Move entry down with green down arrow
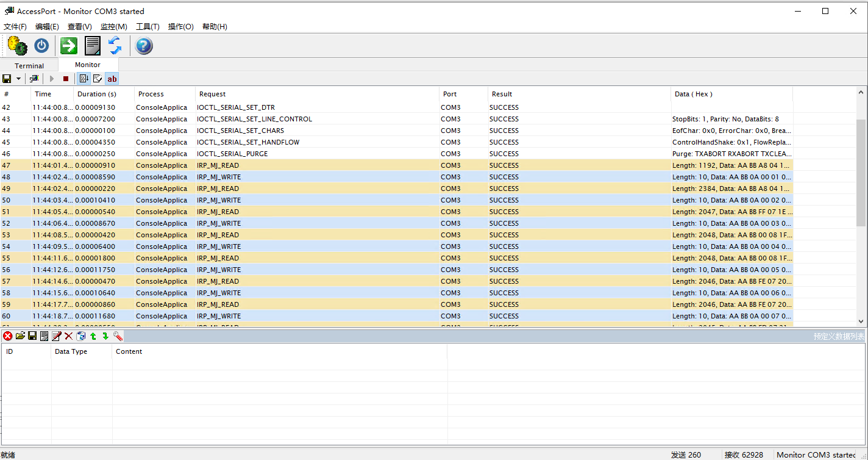Screen dimensions: 868x460 [105, 336]
